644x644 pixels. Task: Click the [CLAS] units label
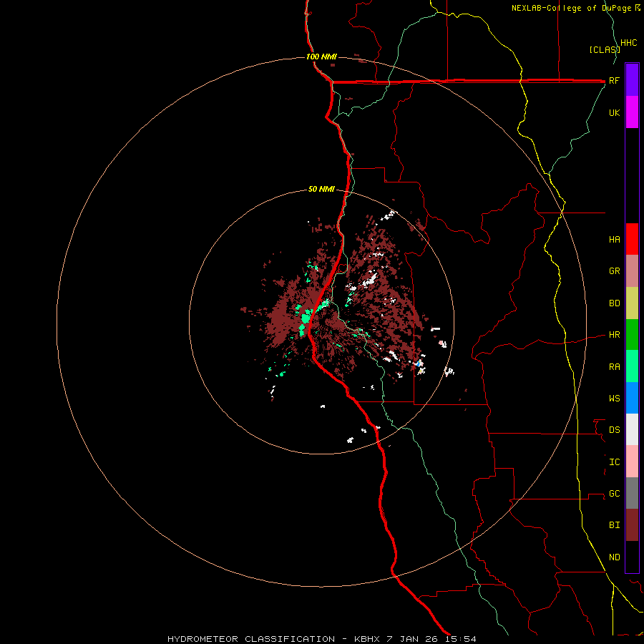click(x=605, y=49)
